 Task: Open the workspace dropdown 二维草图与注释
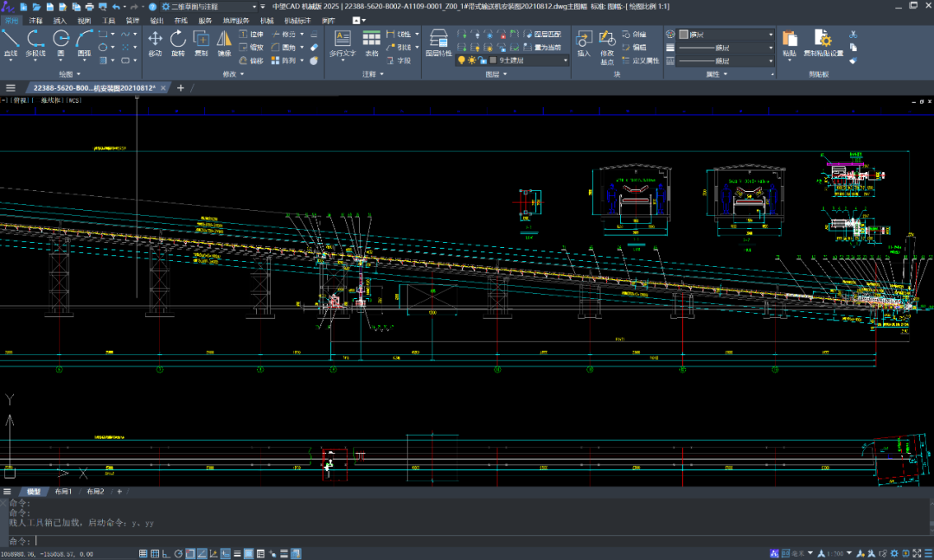click(x=214, y=7)
